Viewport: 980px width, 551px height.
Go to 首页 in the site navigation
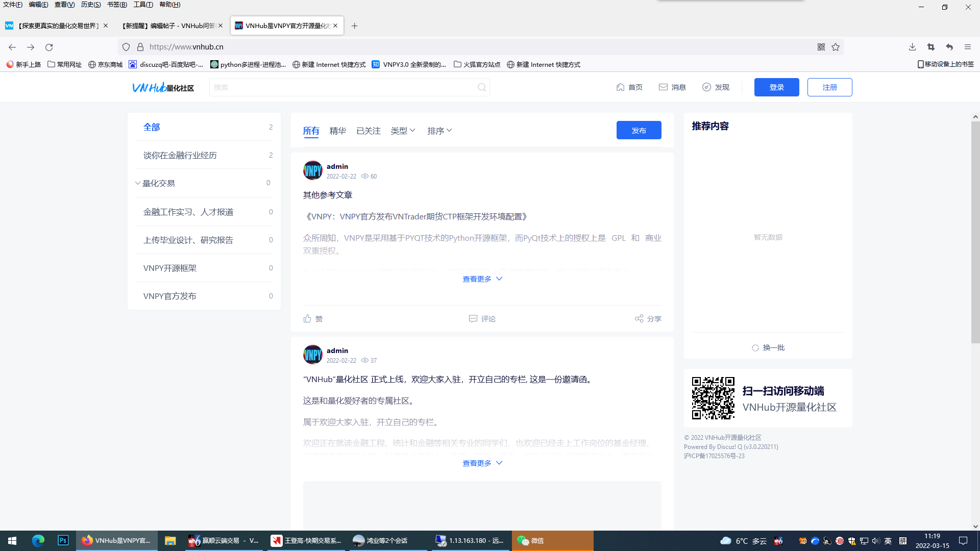click(x=629, y=87)
